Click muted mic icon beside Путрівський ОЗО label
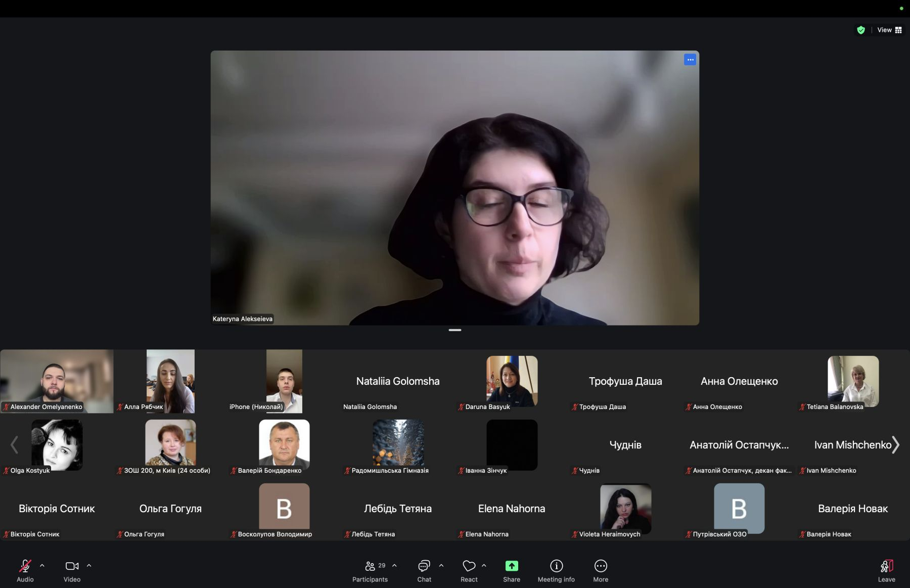The width and height of the screenshot is (910, 588). click(689, 534)
